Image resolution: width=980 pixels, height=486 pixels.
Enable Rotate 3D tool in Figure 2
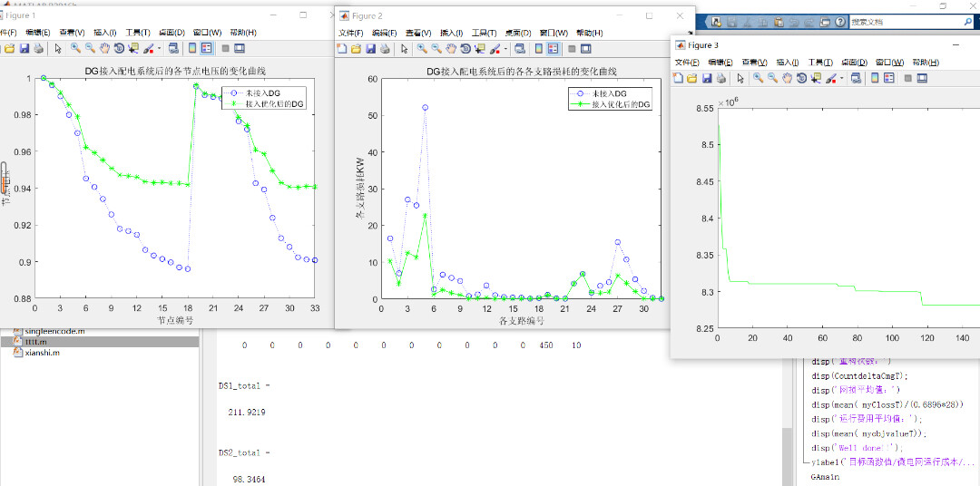click(x=465, y=49)
